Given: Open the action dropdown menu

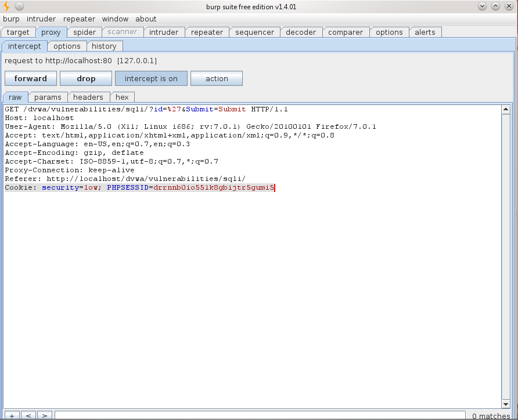Looking at the screenshot, I should (x=217, y=78).
